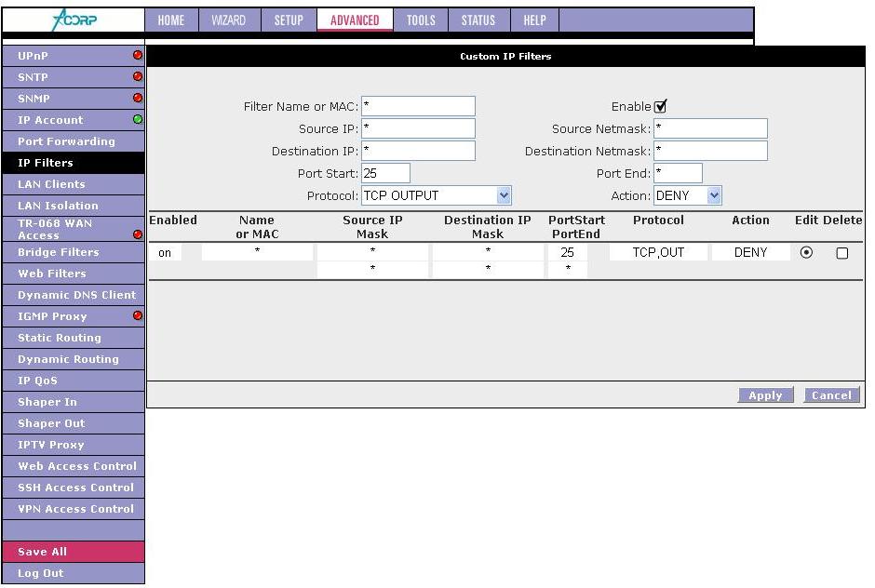Toggle the Enable checkbox
Viewport: 875px width, 588px height.
pyautogui.click(x=661, y=107)
